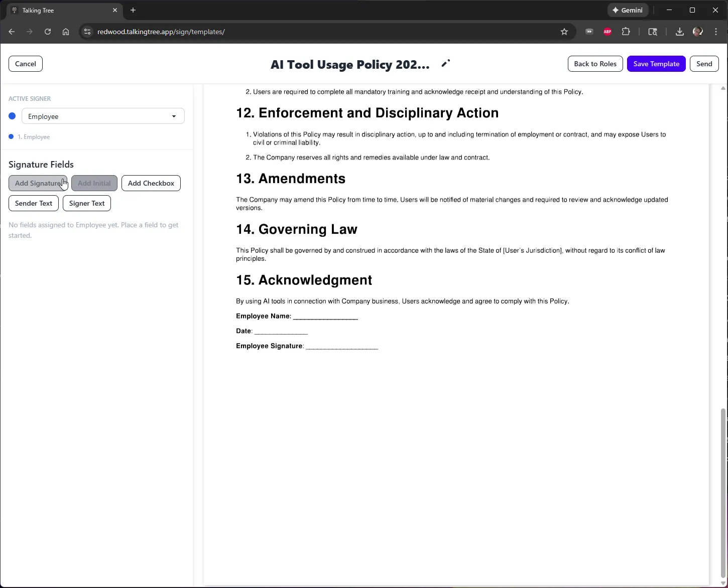Click the 'Employee Signature' line in document

click(x=307, y=346)
